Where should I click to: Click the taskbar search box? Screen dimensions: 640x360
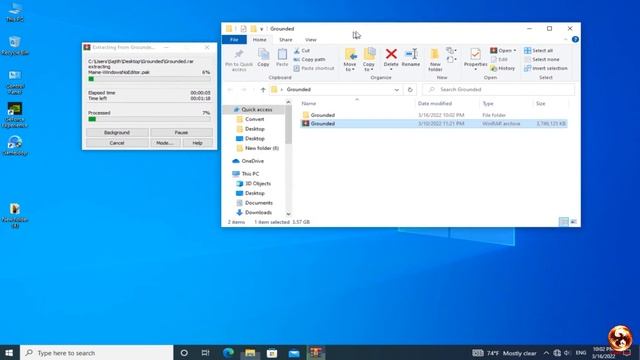[97, 353]
